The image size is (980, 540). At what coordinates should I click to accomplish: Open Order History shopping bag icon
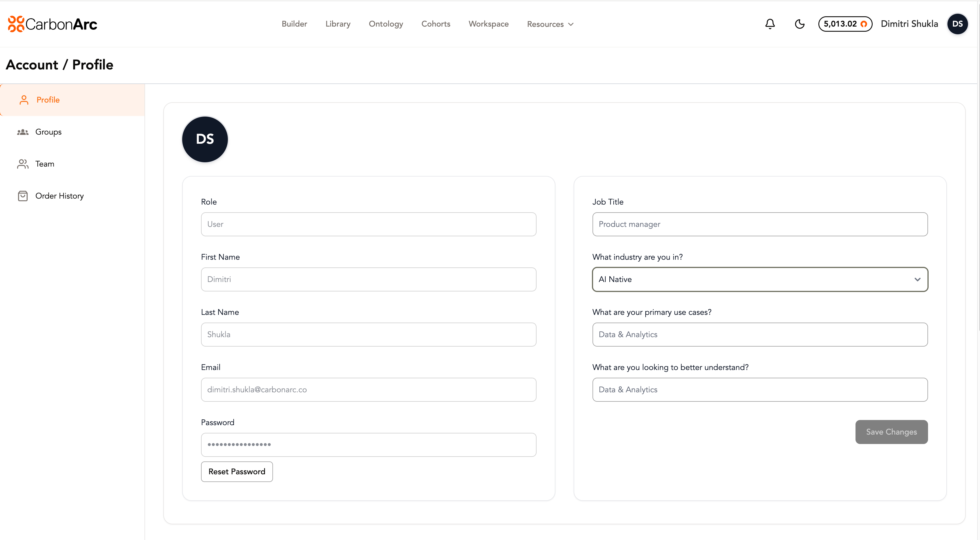pos(23,196)
